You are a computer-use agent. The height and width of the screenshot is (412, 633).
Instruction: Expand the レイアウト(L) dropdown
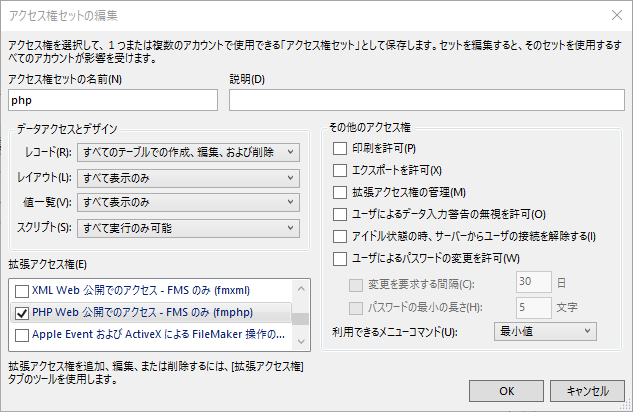click(188, 178)
